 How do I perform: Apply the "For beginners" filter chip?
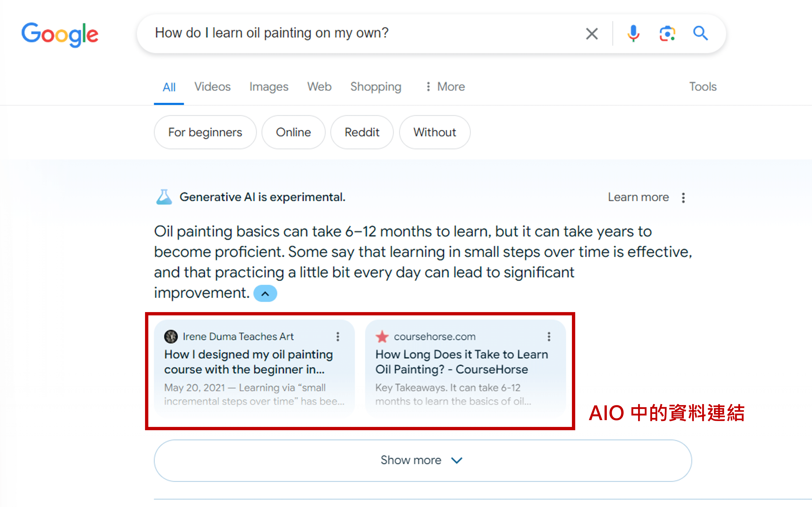pyautogui.click(x=205, y=132)
